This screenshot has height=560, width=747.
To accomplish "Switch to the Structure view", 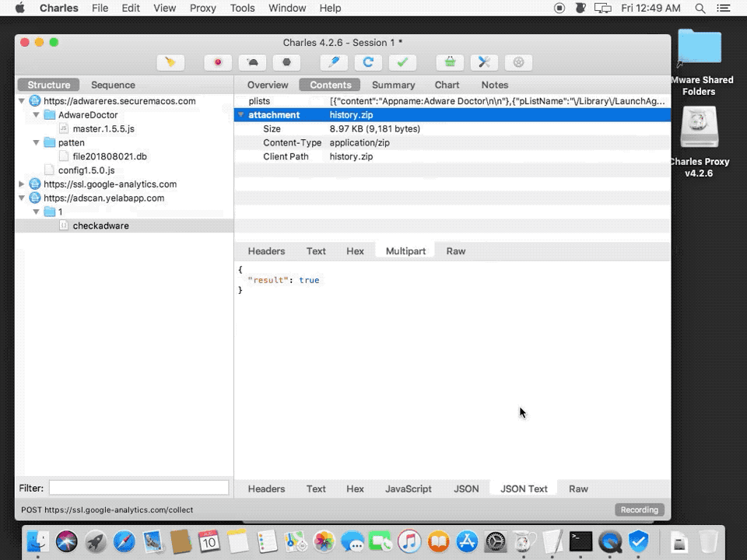I will (x=48, y=85).
